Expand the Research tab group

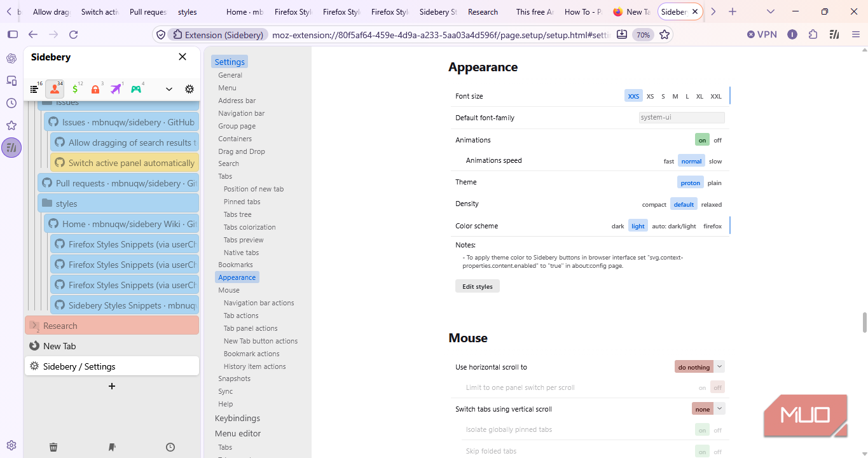pyautogui.click(x=34, y=326)
